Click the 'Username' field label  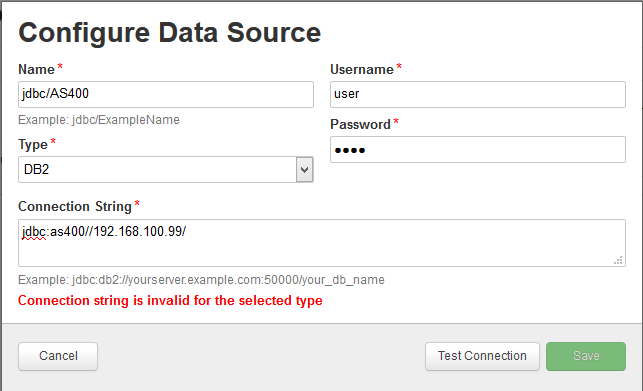362,70
